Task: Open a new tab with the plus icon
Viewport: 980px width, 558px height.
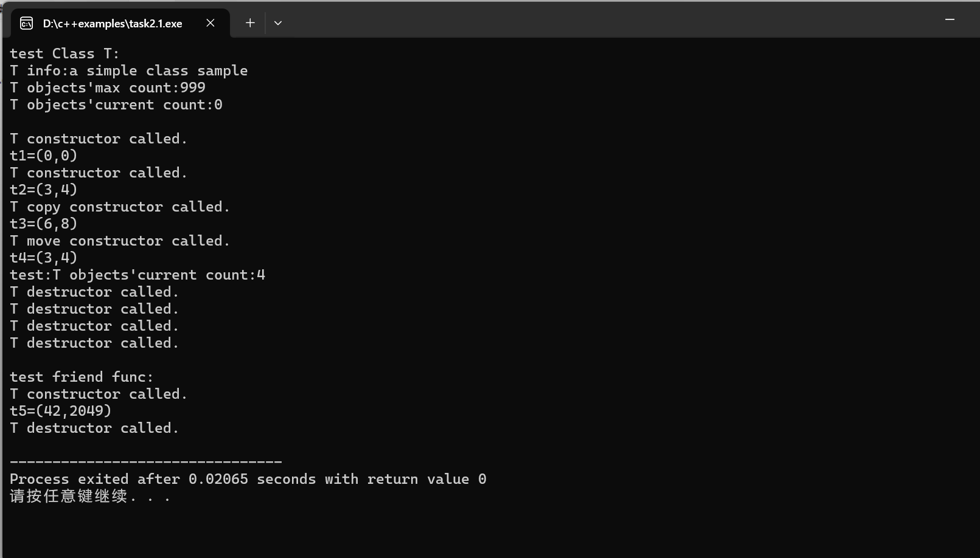Action: [250, 23]
